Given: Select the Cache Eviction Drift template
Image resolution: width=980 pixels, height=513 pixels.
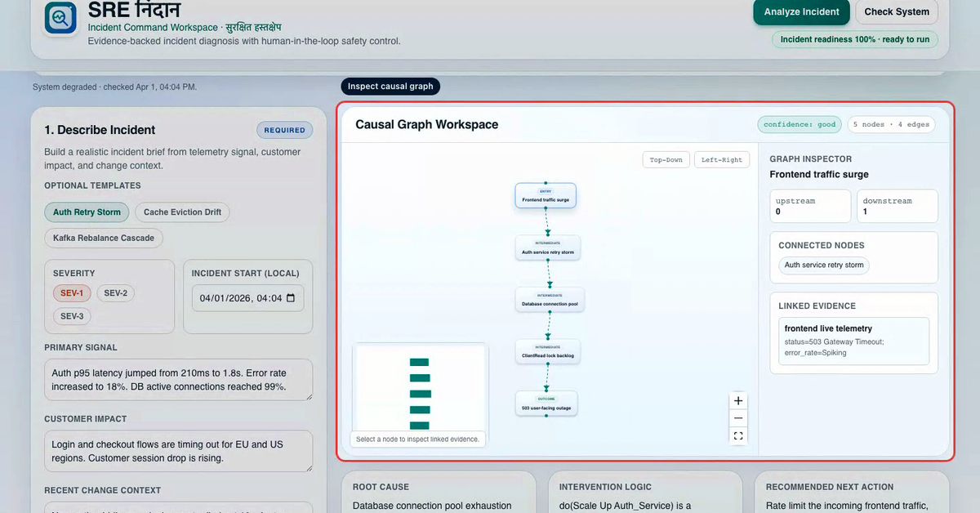Looking at the screenshot, I should [x=182, y=212].
